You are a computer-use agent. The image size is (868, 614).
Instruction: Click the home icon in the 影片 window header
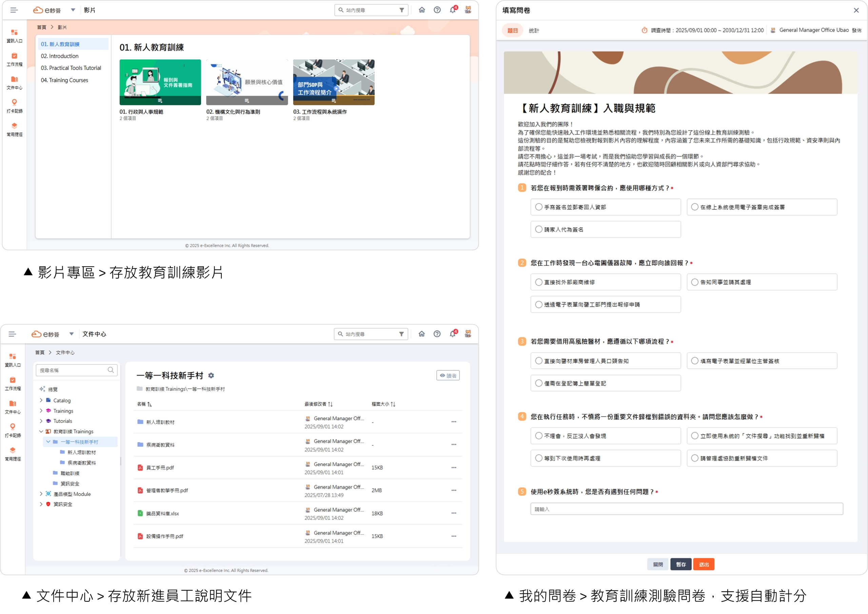coord(422,10)
